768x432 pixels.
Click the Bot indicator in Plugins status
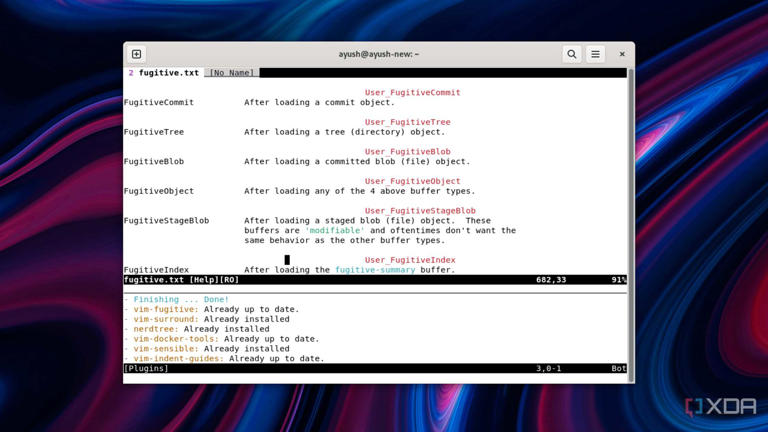click(619, 368)
